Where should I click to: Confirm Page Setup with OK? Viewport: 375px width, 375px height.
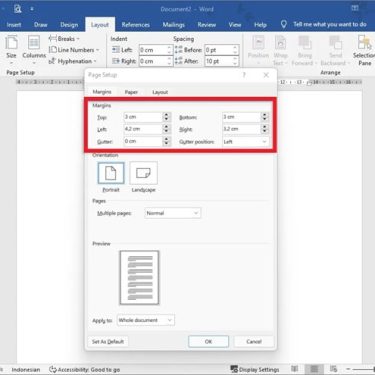pos(208,342)
